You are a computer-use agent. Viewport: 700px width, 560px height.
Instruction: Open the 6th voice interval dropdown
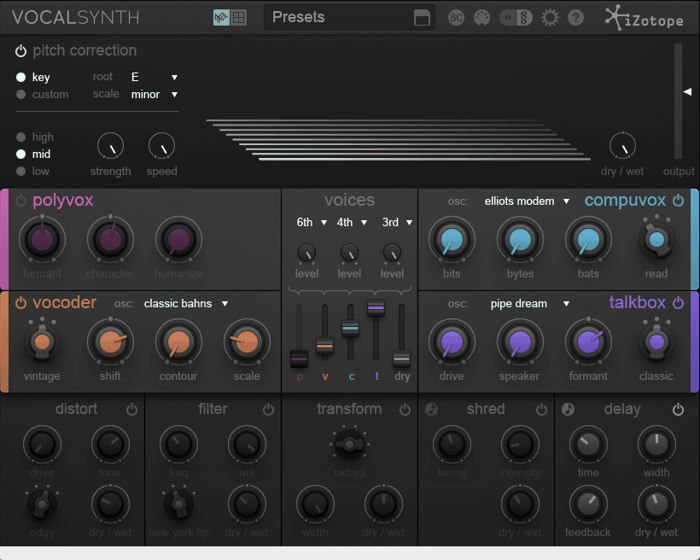click(x=312, y=222)
